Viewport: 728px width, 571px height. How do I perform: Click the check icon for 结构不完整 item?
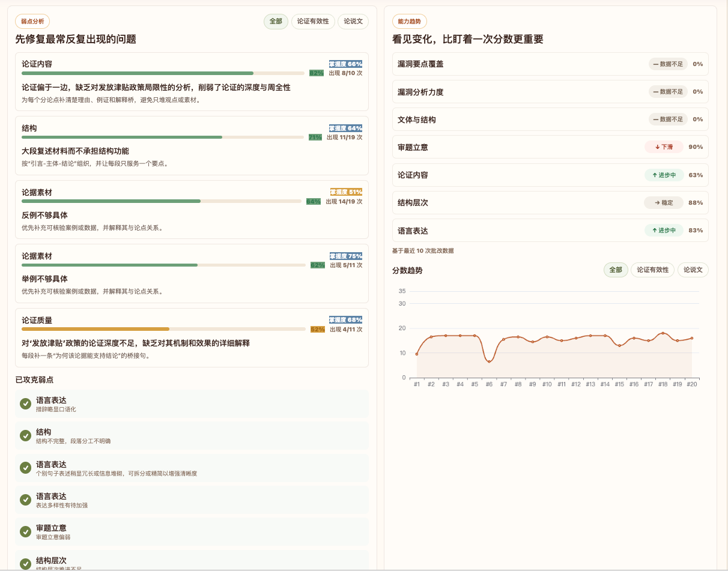[x=25, y=435]
